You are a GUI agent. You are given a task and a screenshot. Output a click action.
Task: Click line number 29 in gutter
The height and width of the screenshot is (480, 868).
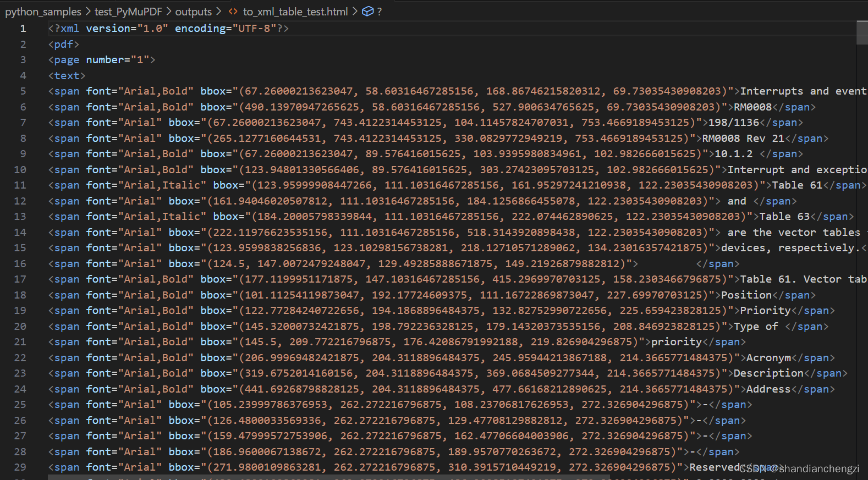point(20,467)
